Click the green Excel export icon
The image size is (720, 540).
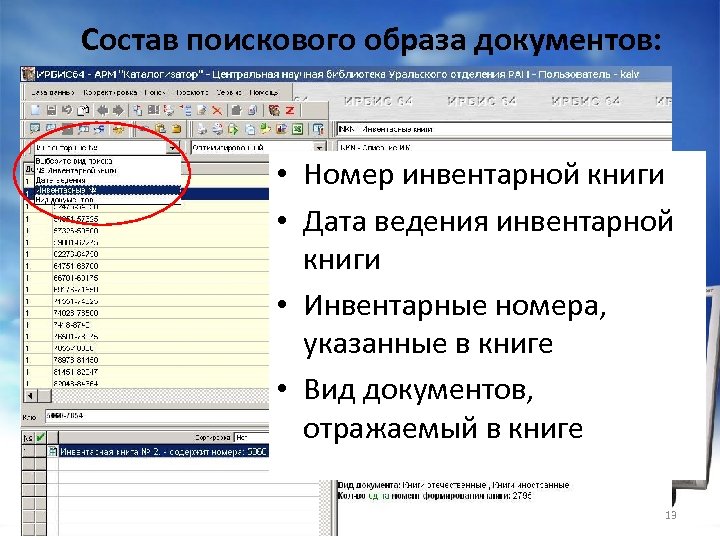tap(298, 129)
